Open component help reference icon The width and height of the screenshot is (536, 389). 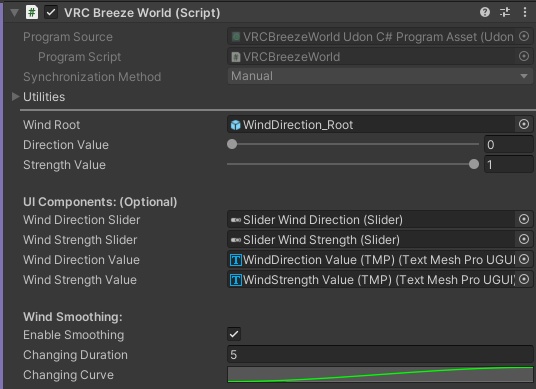pyautogui.click(x=485, y=13)
